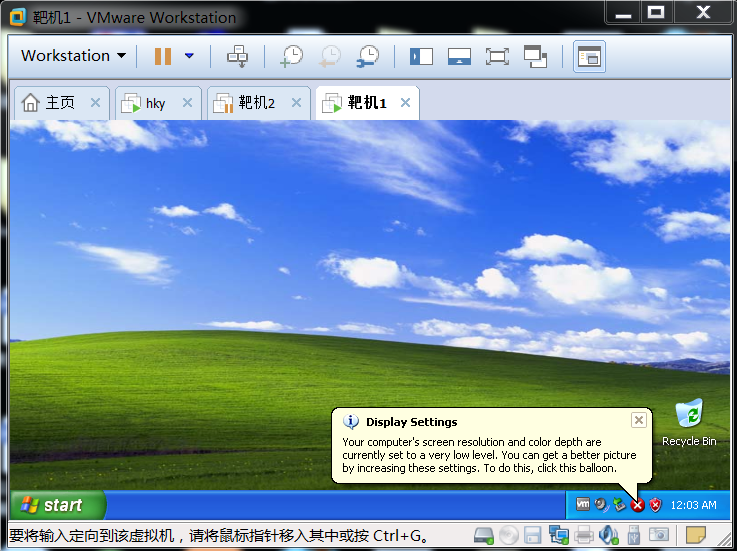
Task: Send Ctrl+Alt+Del to the VM
Action: coord(237,56)
